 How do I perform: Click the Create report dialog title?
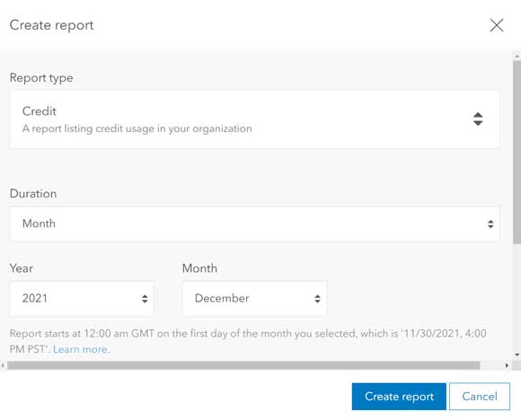point(51,25)
